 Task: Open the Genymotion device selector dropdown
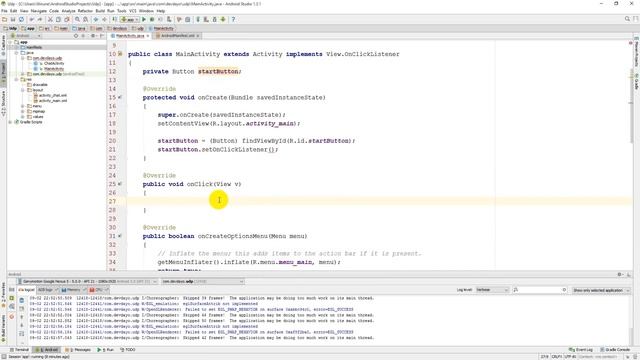click(87, 282)
